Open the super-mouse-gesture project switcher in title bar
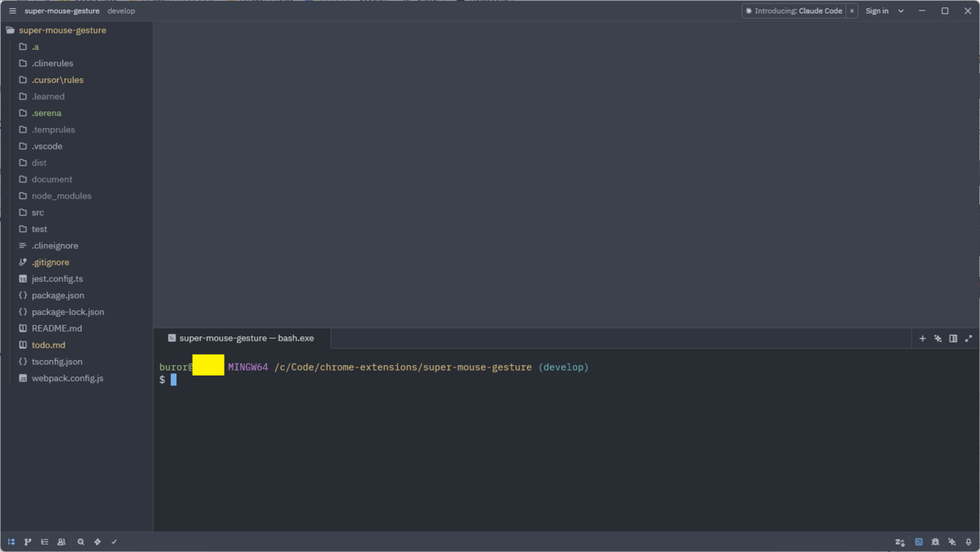This screenshot has width=980, height=552. click(x=62, y=11)
